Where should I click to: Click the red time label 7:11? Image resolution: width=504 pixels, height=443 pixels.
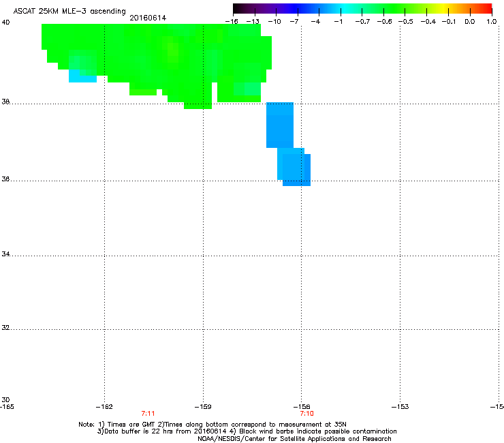tap(148, 414)
